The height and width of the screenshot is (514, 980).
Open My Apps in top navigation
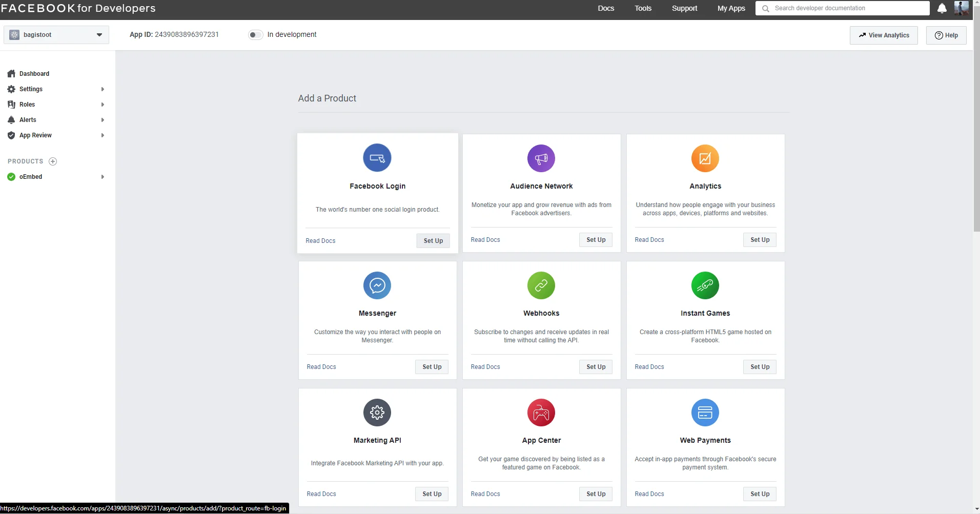[731, 8]
